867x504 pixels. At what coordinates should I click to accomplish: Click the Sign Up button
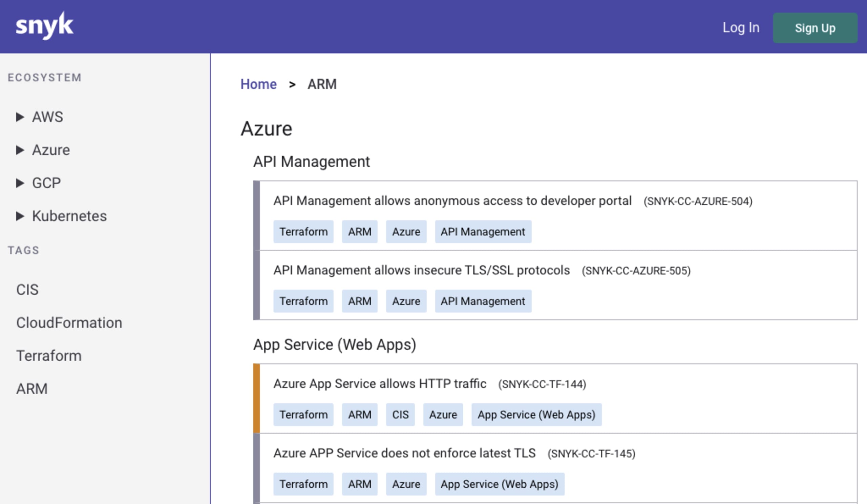tap(815, 28)
